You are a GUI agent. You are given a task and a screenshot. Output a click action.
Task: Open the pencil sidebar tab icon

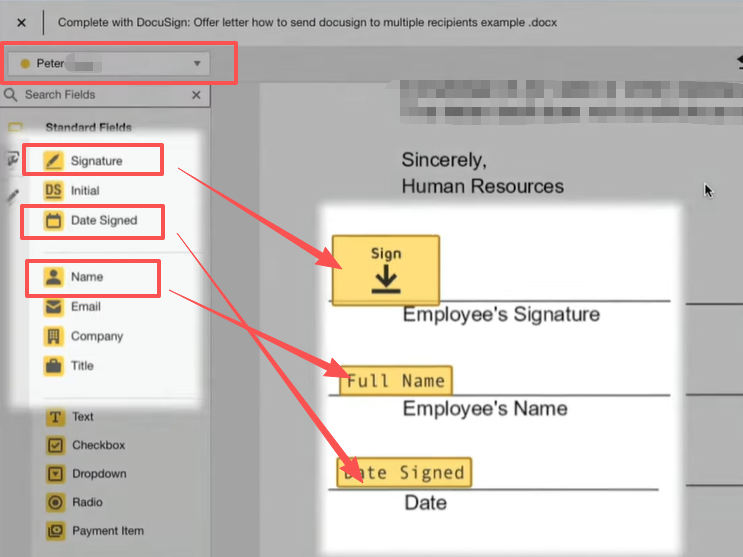(x=13, y=195)
